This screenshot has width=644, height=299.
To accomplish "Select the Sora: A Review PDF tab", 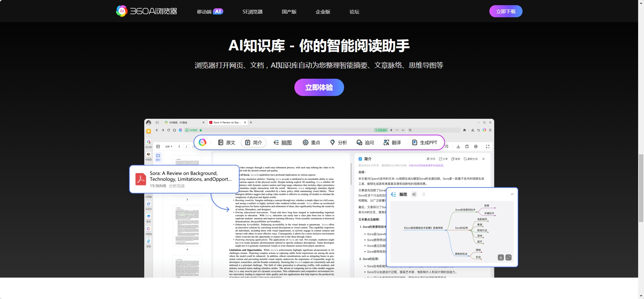I will pos(227,123).
